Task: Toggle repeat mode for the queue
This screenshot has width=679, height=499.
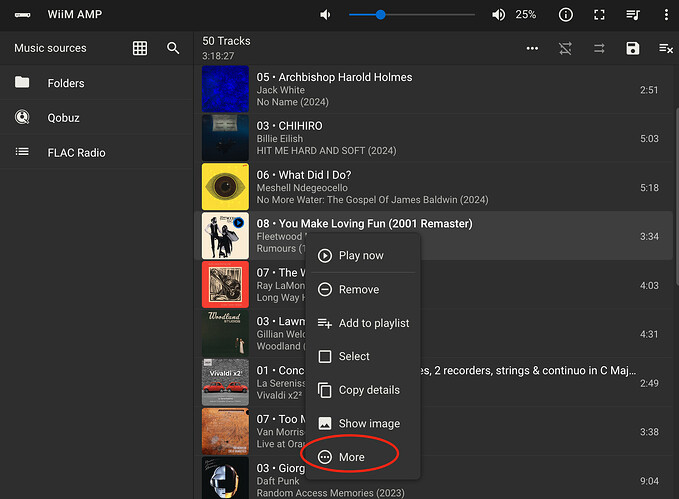Action: pos(599,48)
